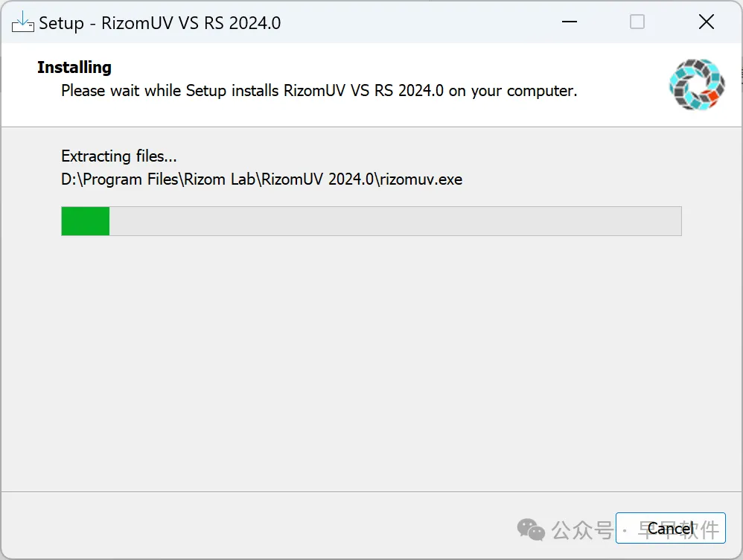743x560 pixels.
Task: Click the green filled part of progress bar
Action: point(86,221)
